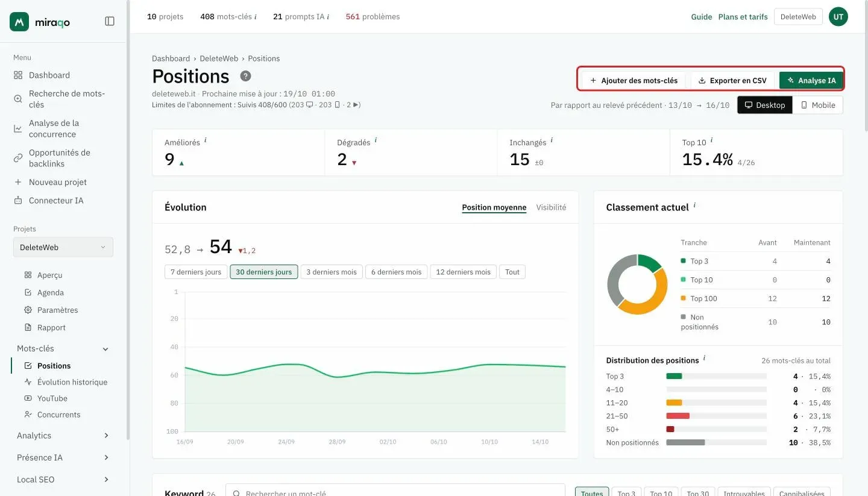
Task: Select the 7 derniers jours range
Action: (196, 272)
